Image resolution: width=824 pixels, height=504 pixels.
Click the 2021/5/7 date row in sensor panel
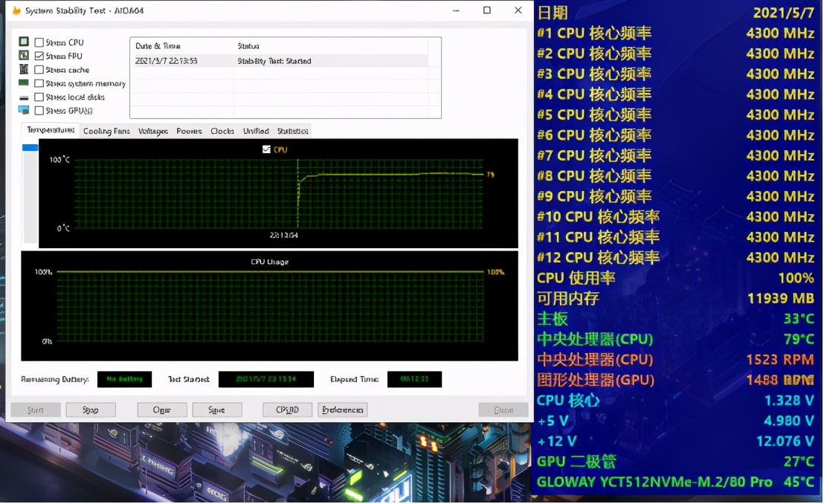676,12
